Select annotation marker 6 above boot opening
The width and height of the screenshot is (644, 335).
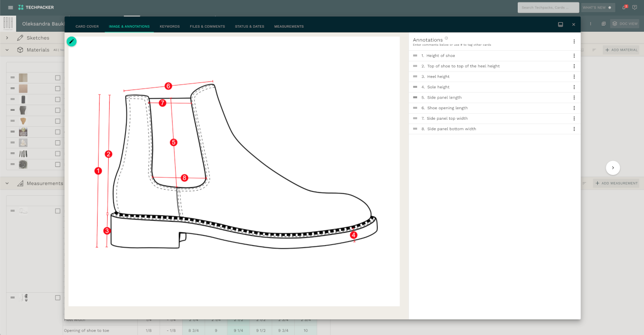[x=169, y=86]
